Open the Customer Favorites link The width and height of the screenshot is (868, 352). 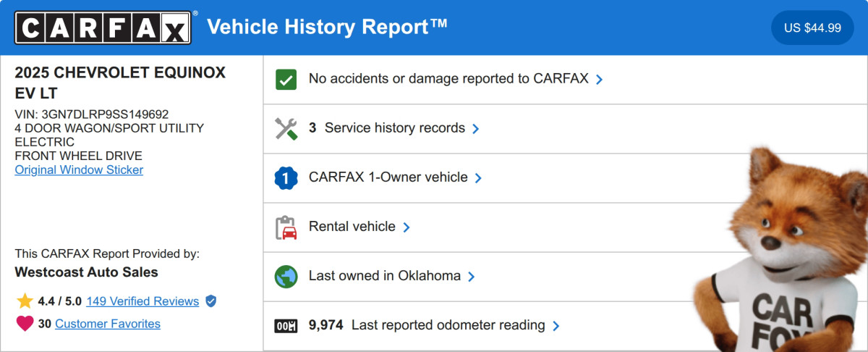pos(108,324)
